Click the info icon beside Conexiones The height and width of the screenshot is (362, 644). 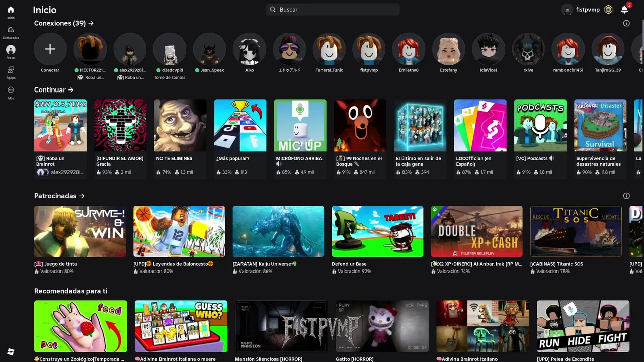point(626,23)
